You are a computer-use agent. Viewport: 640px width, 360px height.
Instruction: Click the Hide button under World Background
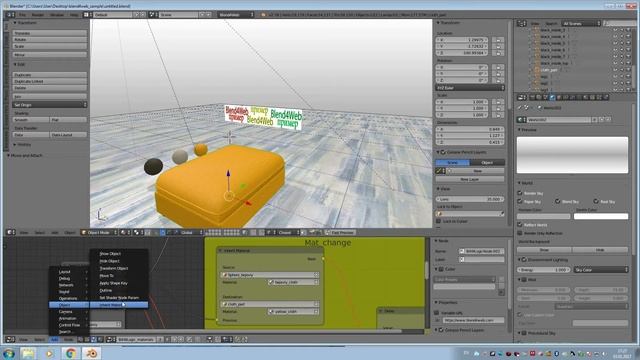click(x=600, y=249)
